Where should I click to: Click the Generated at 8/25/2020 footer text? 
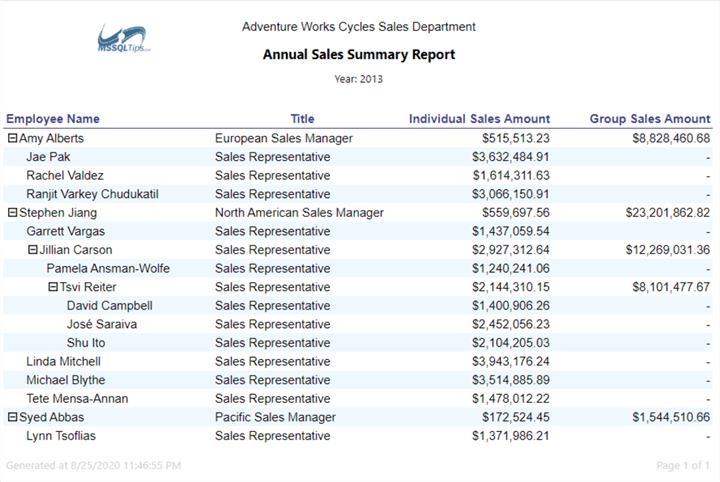point(93,465)
